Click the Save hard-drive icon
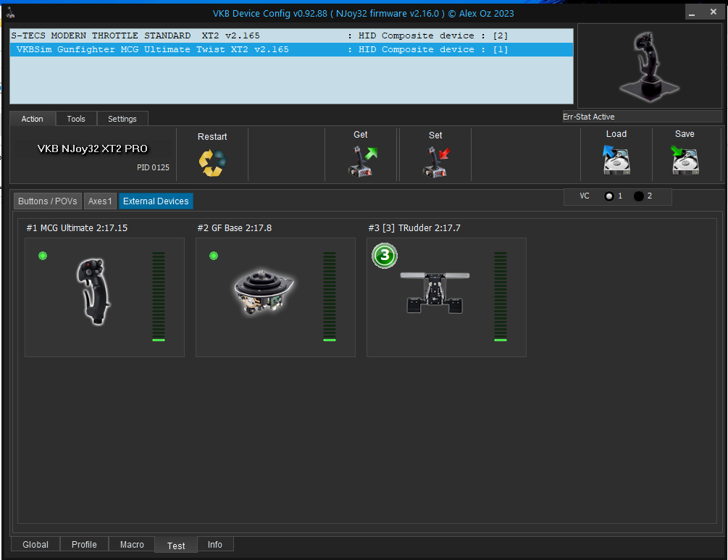 click(x=685, y=160)
